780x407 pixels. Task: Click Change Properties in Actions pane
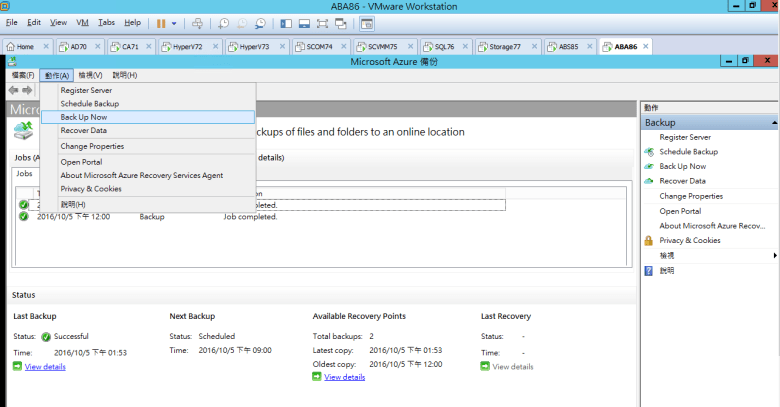point(691,196)
